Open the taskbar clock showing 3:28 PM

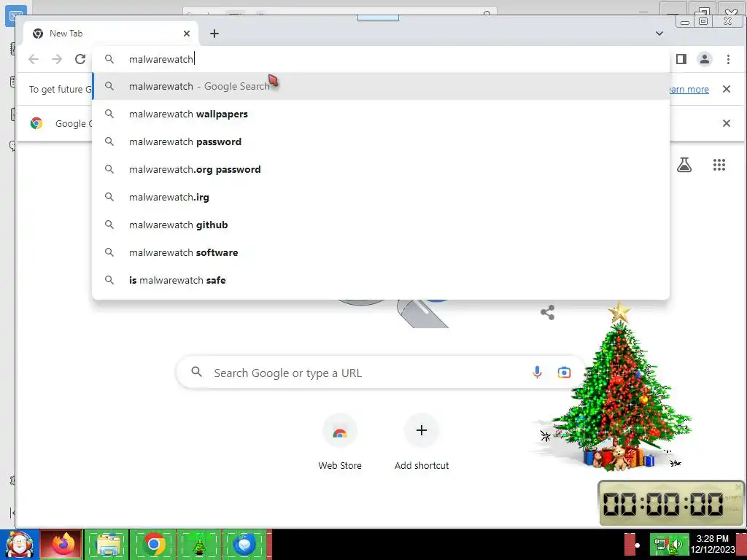point(713,544)
